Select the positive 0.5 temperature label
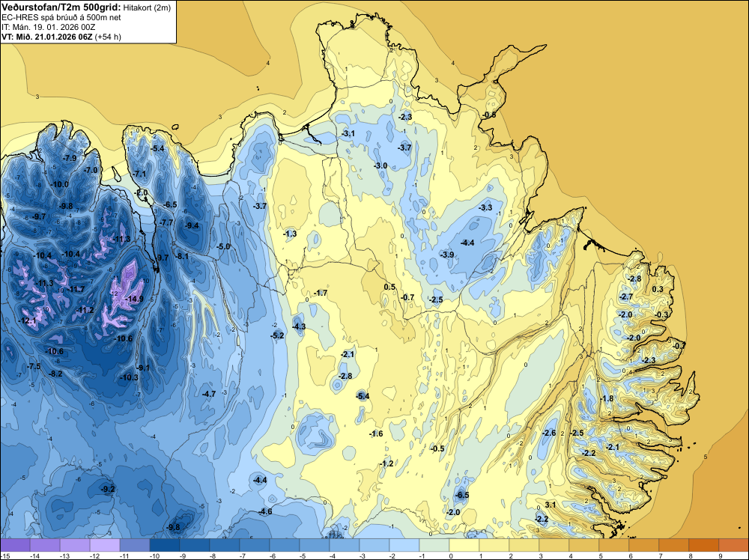Image resolution: width=749 pixels, height=560 pixels. pyautogui.click(x=389, y=287)
